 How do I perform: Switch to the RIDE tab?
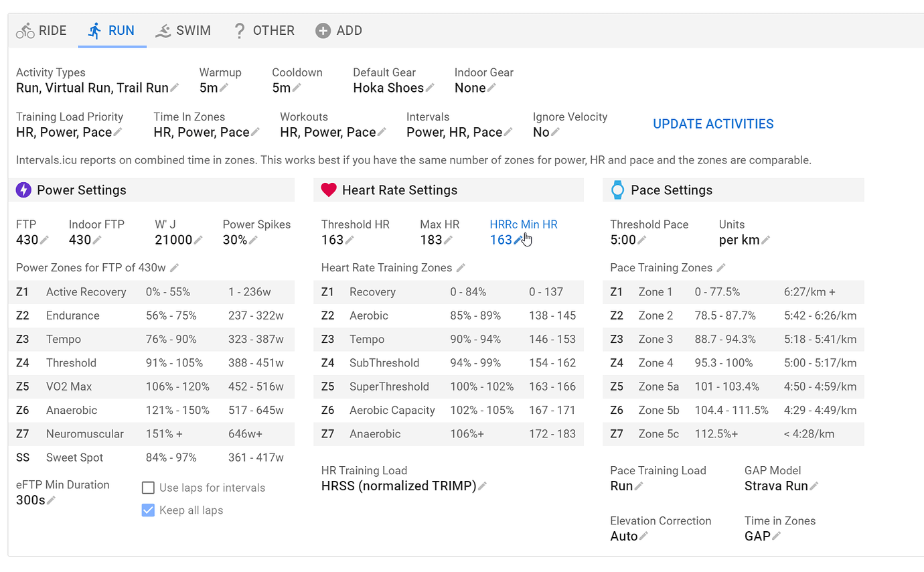pos(42,31)
